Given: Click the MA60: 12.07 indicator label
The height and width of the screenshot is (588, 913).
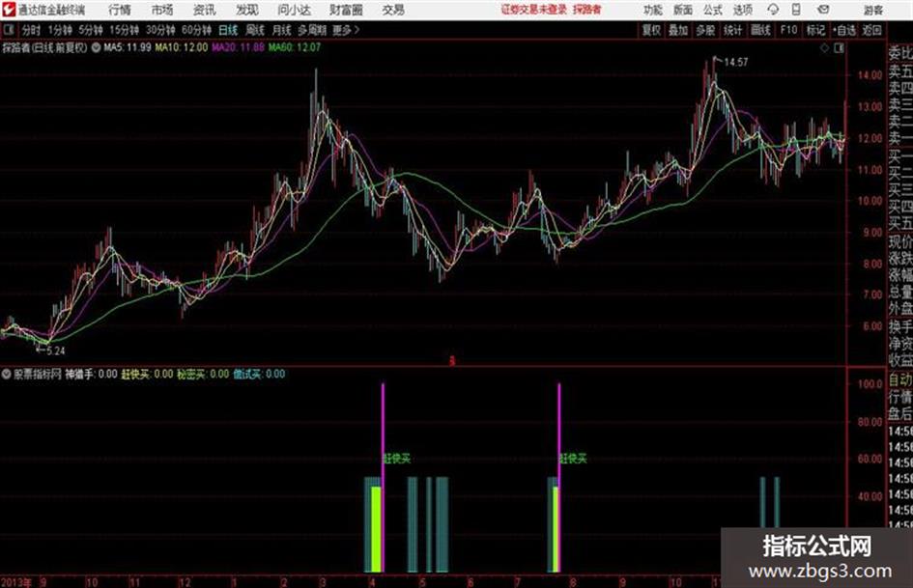Looking at the screenshot, I should [x=294, y=47].
